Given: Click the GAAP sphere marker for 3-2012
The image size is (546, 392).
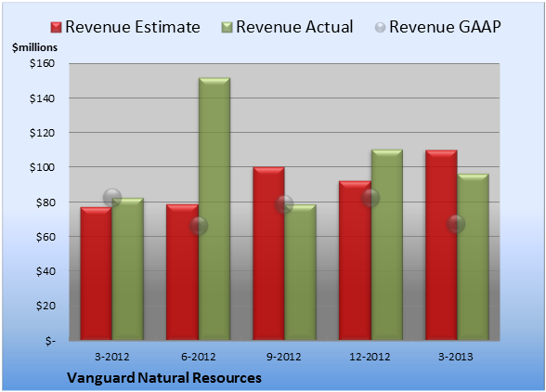Looking at the screenshot, I should (x=112, y=198).
